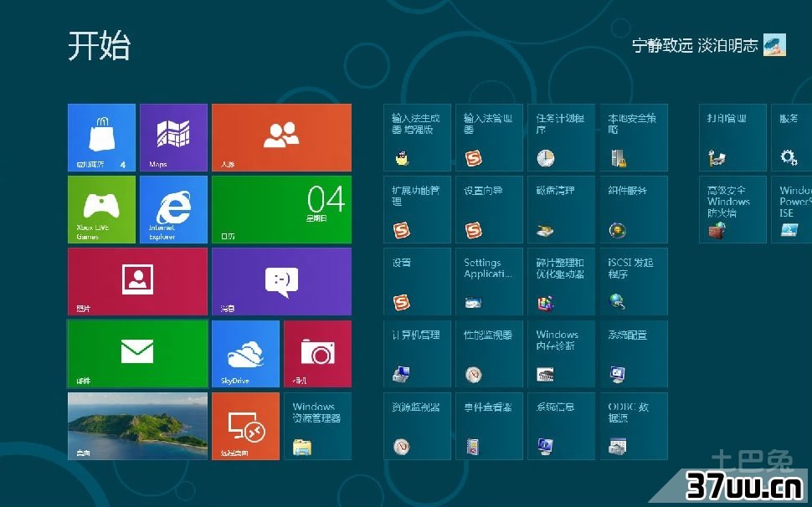Open System Information (系统信息) tile
The width and height of the screenshot is (812, 507).
coord(562,427)
